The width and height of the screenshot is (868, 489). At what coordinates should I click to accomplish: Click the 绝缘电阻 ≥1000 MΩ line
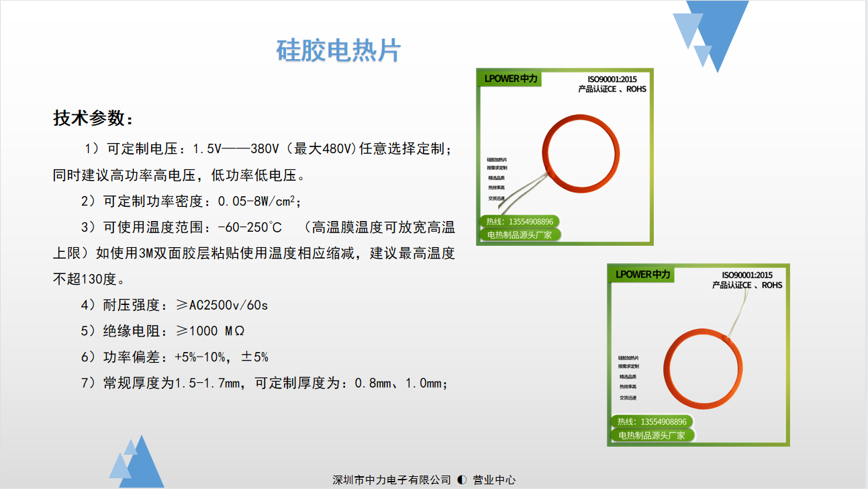point(162,331)
